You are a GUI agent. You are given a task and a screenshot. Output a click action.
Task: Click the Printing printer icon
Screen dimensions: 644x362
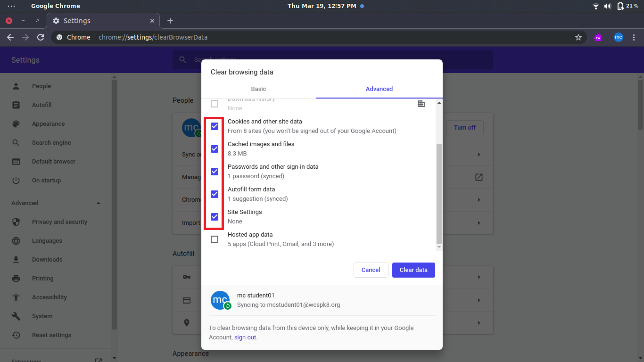point(16,279)
